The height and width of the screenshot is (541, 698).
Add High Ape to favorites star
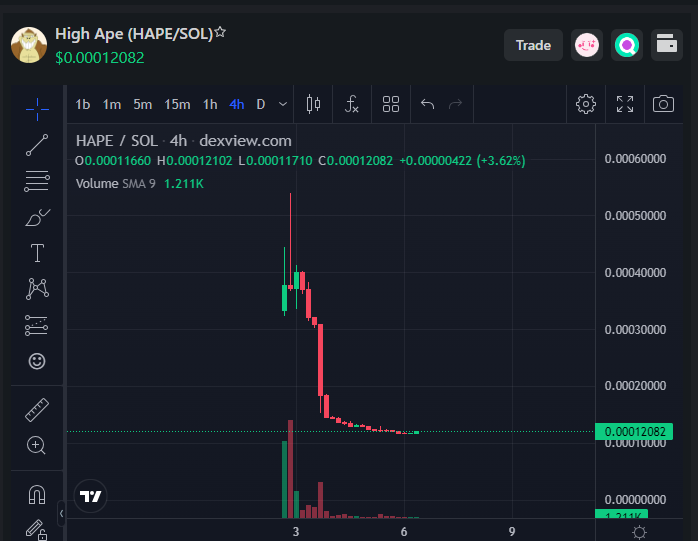220,32
